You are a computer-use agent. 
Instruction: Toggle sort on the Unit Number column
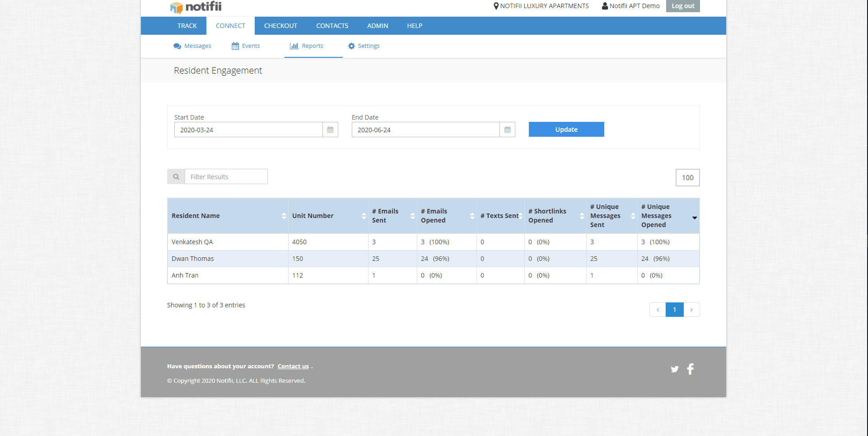pyautogui.click(x=364, y=216)
